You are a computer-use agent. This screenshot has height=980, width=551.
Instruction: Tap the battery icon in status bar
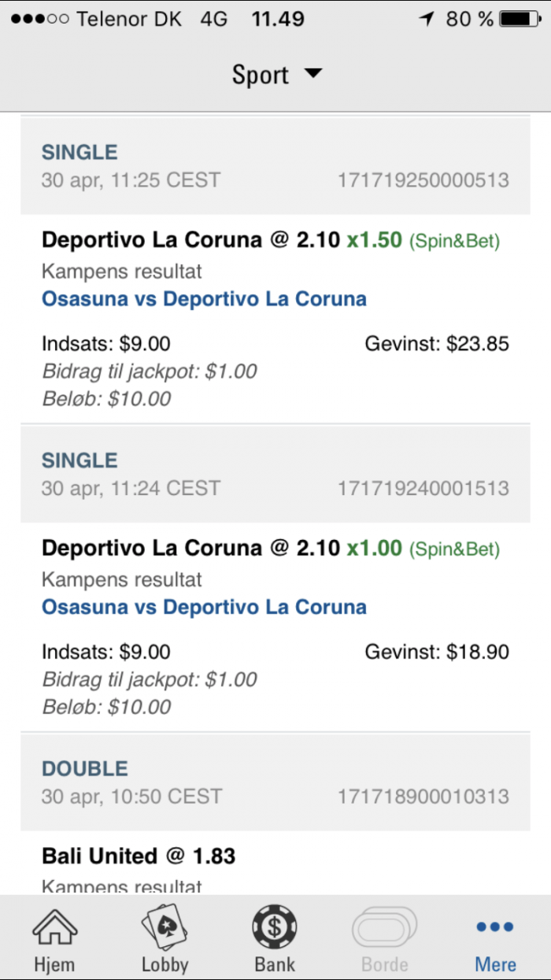point(524,19)
